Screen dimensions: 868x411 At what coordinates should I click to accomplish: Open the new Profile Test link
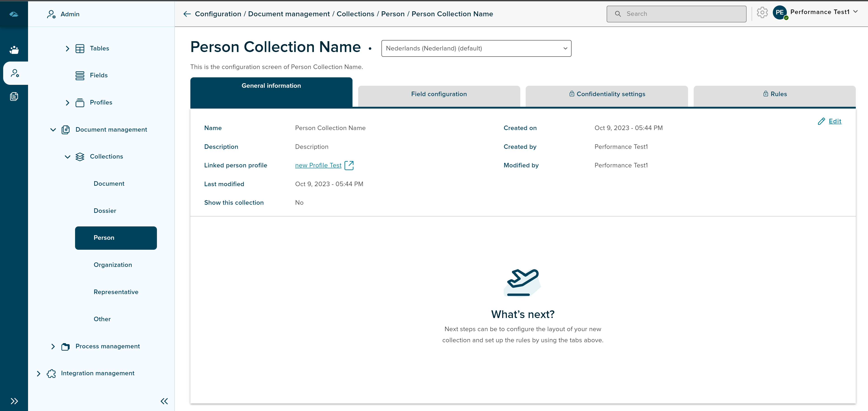coord(318,165)
